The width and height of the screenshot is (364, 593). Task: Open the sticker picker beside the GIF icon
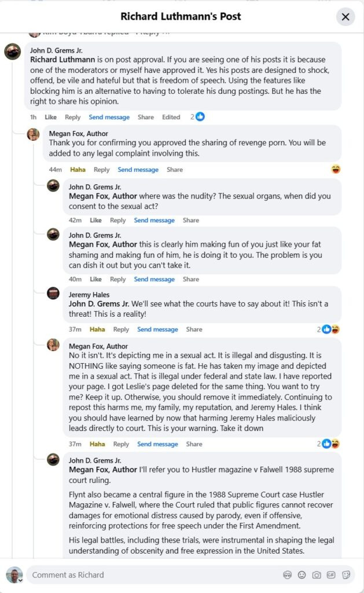346,574
